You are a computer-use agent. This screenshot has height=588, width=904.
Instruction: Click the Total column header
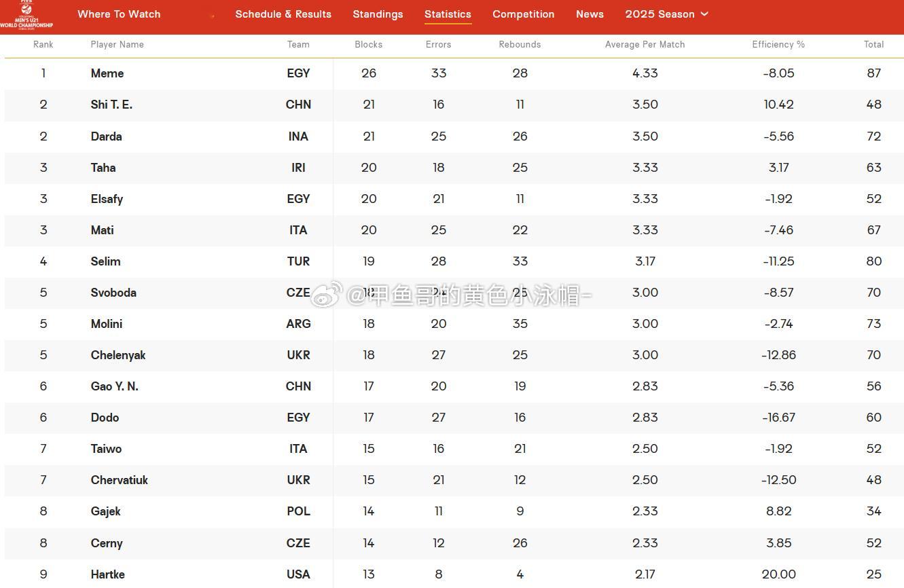pyautogui.click(x=873, y=45)
